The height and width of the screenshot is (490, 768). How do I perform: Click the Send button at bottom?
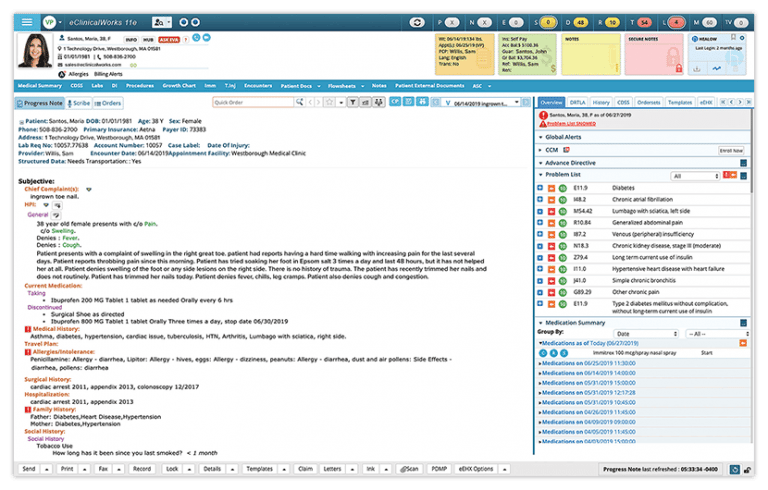(29, 469)
